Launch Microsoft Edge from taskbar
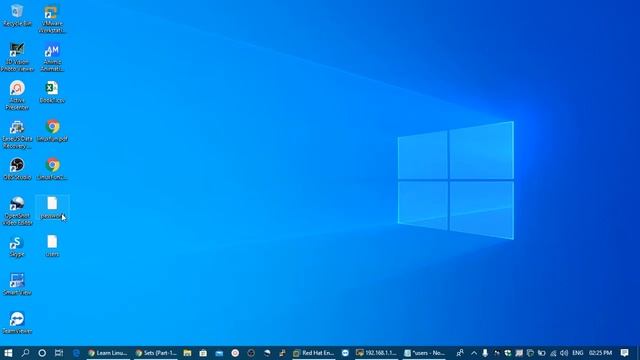640x360 pixels. tap(76, 353)
